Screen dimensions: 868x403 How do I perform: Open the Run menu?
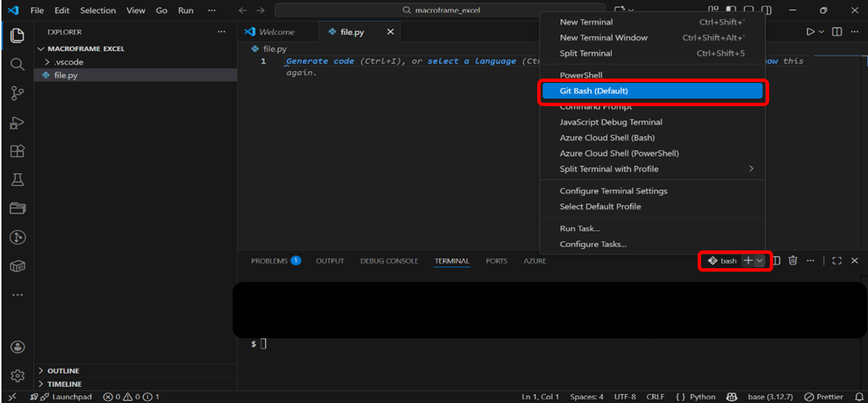186,10
